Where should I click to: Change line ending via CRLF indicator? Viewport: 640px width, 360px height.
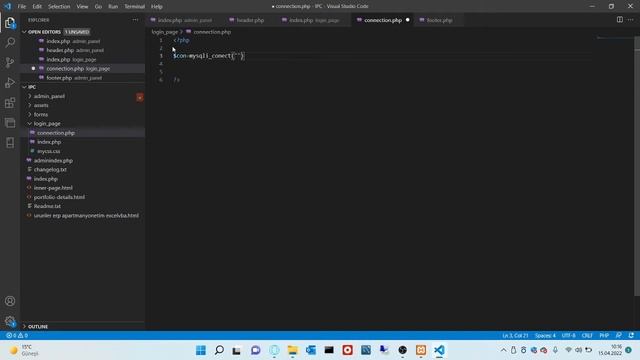point(587,336)
